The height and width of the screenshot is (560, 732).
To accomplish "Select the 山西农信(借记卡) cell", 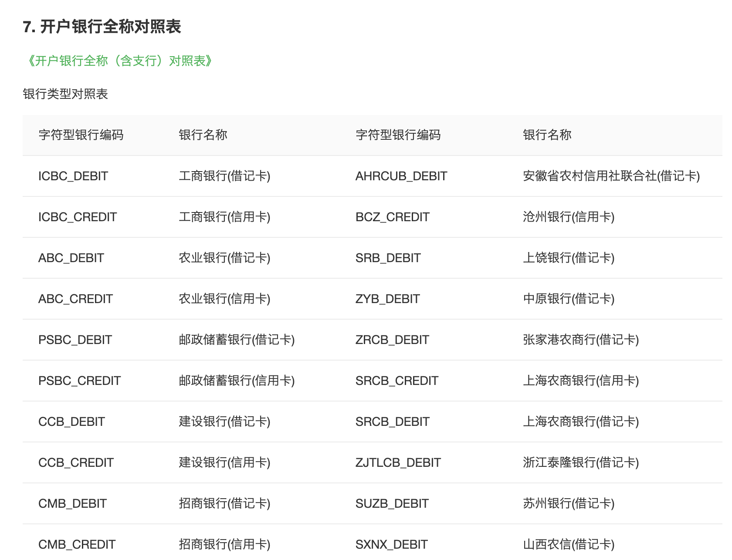I will tap(569, 544).
